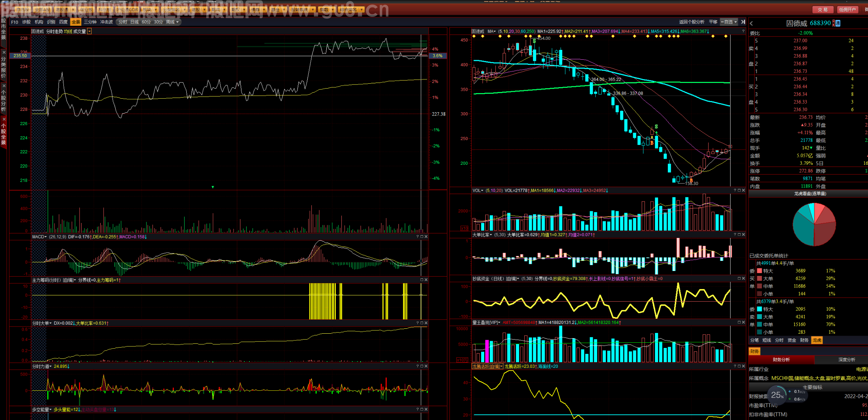Open the 创业板 board tab
This screenshot has width=868, height=420.
pos(86,9)
